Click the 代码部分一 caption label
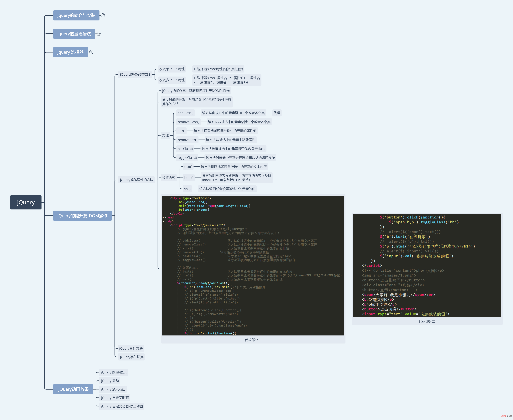Image resolution: width=513 pixels, height=420 pixels. [253, 340]
